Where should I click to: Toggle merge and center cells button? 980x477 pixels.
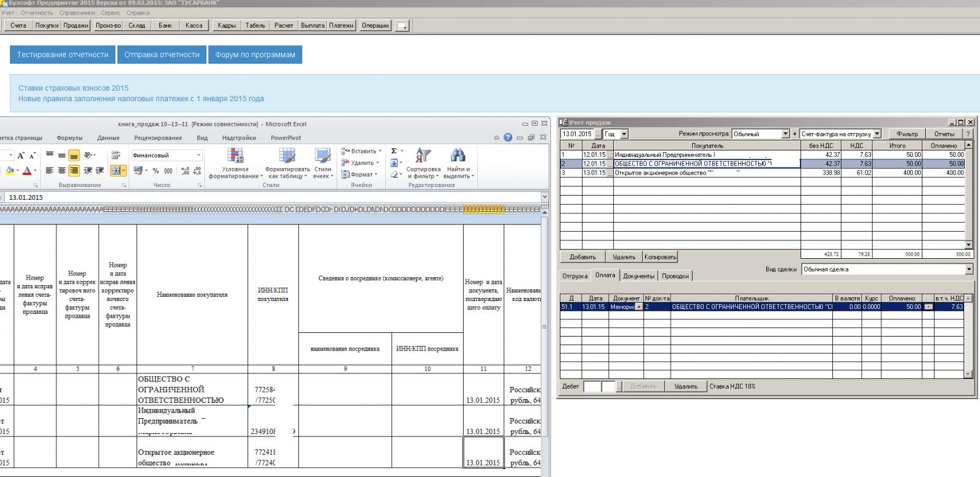tap(116, 171)
